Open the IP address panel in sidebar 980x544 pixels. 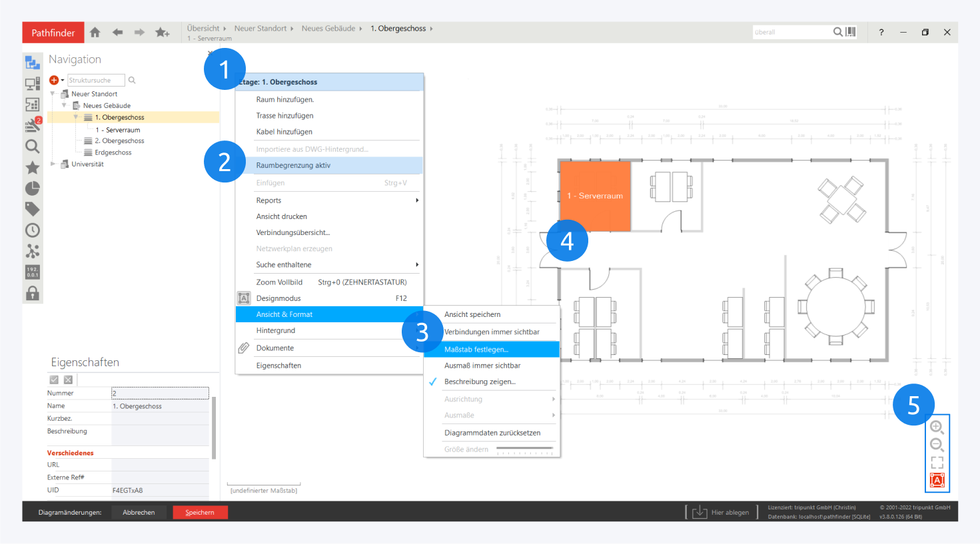point(32,272)
